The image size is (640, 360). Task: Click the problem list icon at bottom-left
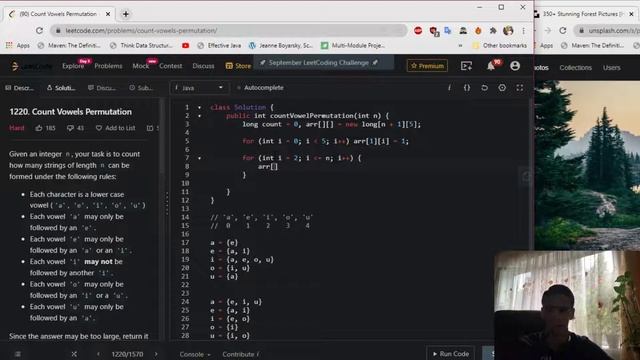(x=18, y=354)
